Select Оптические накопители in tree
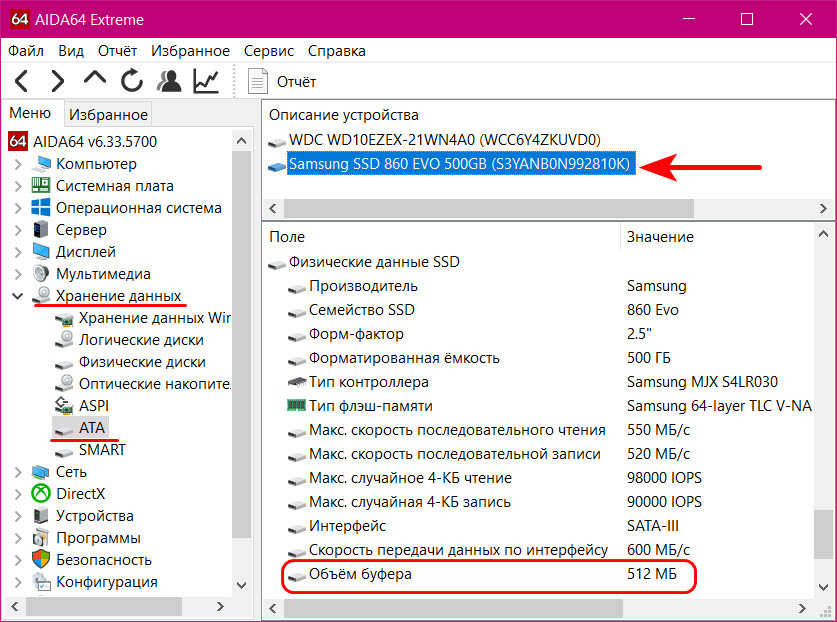Image resolution: width=837 pixels, height=622 pixels. [155, 384]
